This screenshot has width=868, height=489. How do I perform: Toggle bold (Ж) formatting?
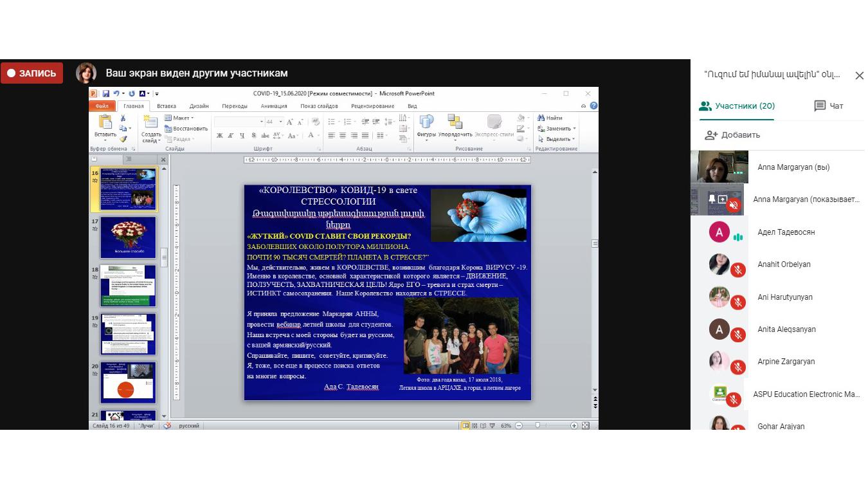219,136
